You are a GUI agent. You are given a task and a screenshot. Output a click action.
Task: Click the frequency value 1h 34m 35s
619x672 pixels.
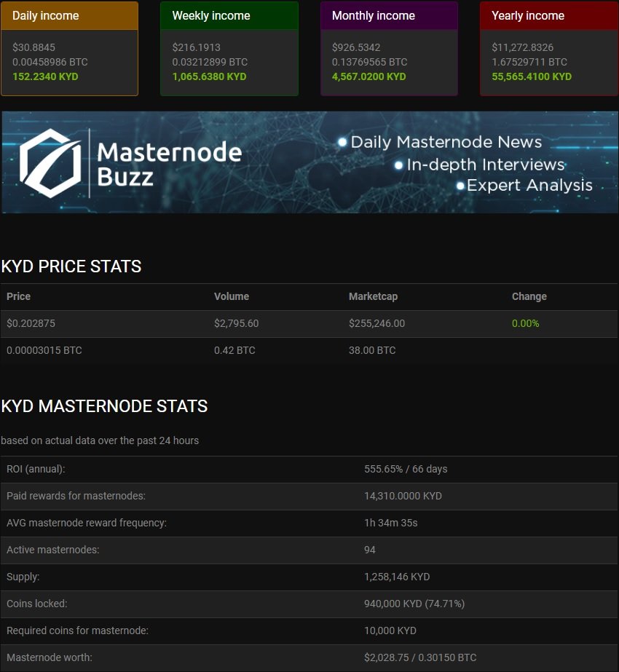coord(391,523)
